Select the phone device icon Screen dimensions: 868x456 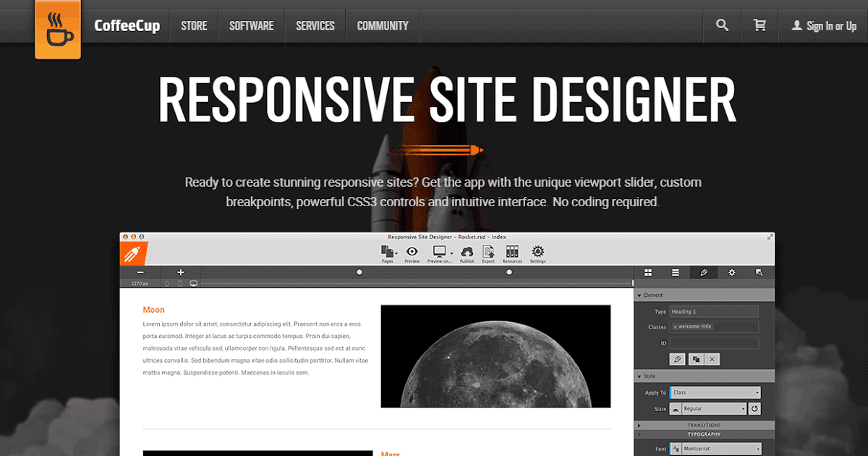click(x=167, y=284)
